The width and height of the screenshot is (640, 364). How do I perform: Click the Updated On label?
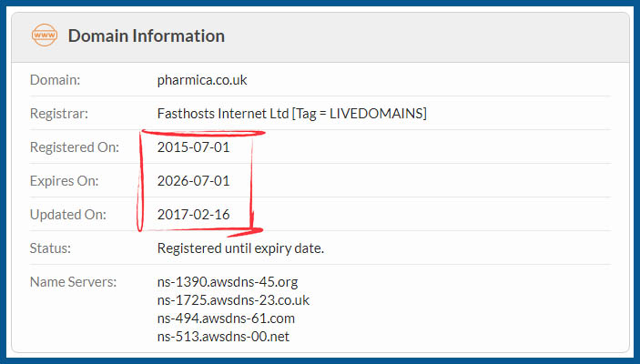(x=67, y=215)
